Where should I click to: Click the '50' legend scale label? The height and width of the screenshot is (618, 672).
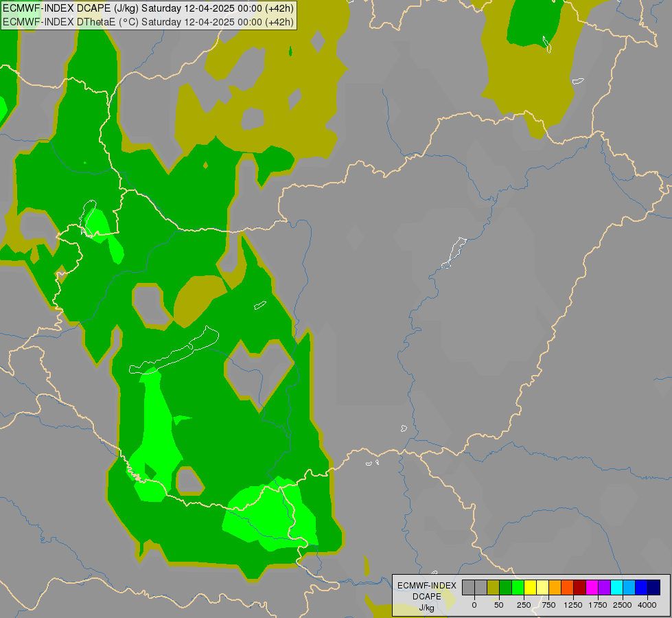click(x=499, y=605)
